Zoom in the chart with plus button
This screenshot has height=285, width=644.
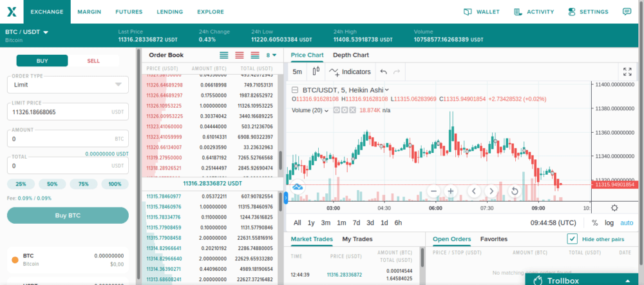click(451, 191)
